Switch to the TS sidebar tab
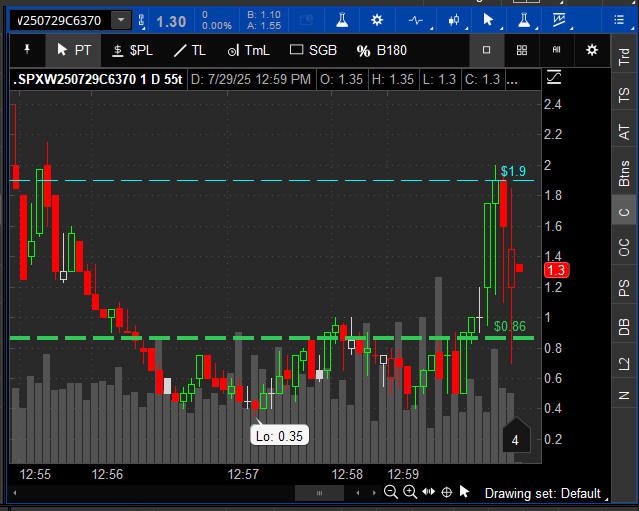 624,95
